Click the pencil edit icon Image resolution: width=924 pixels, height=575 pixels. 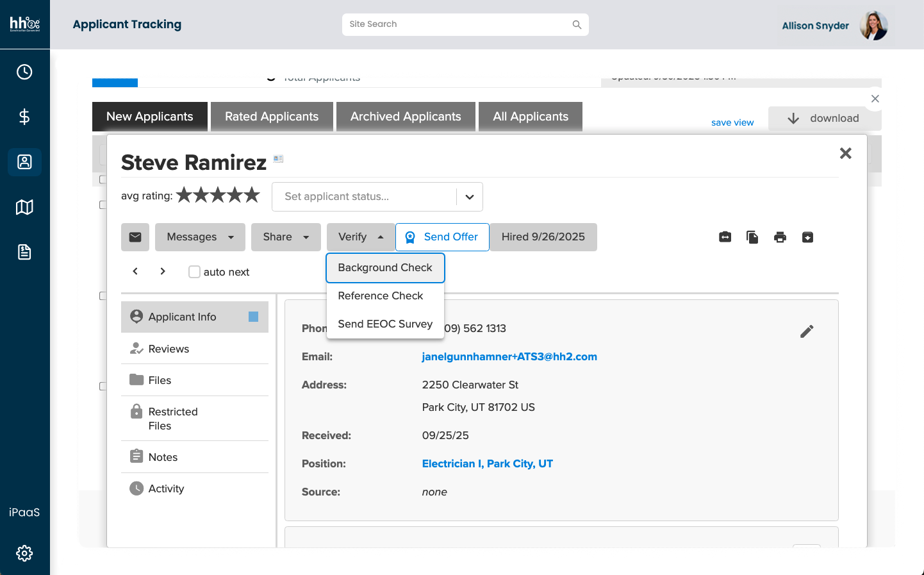click(807, 331)
